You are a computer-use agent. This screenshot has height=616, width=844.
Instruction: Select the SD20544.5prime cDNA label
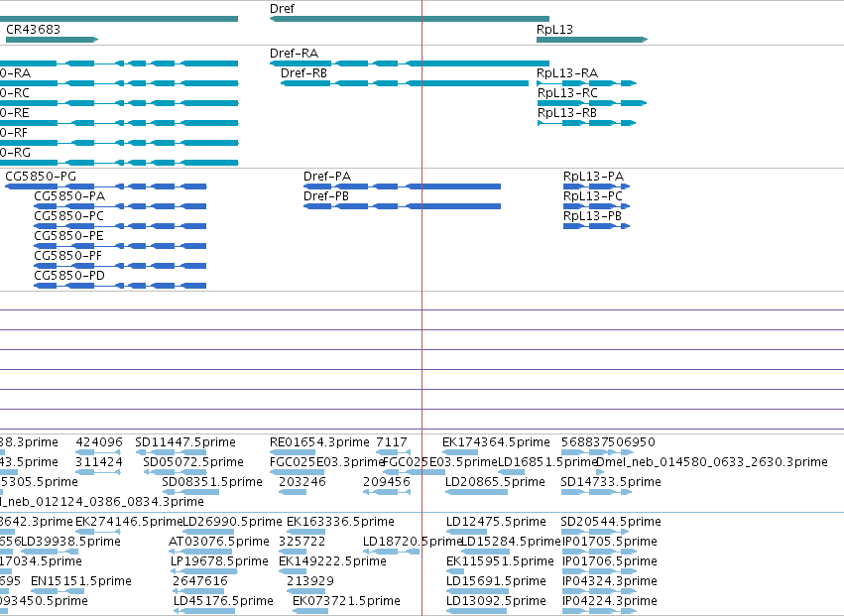click(610, 521)
